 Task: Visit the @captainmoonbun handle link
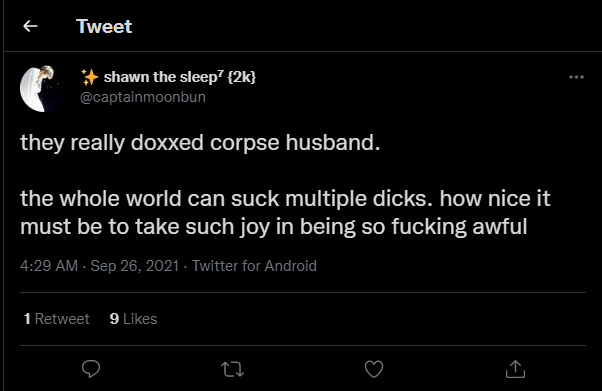[143, 97]
